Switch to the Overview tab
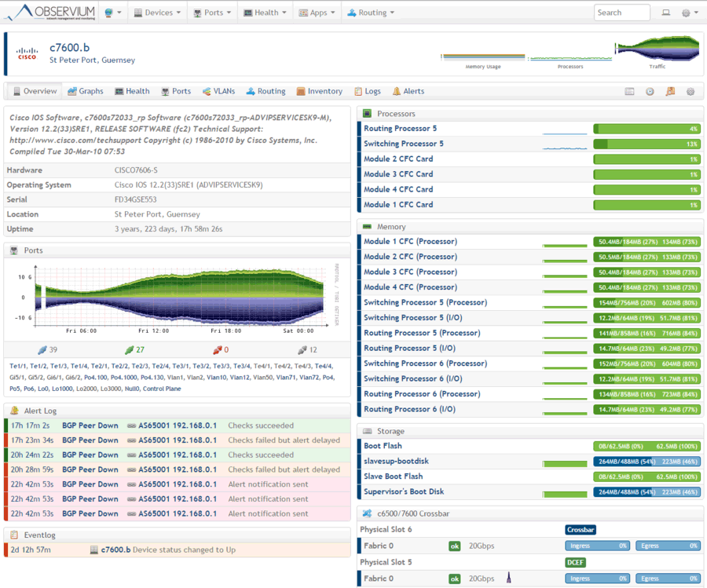This screenshot has width=707, height=588. click(35, 91)
